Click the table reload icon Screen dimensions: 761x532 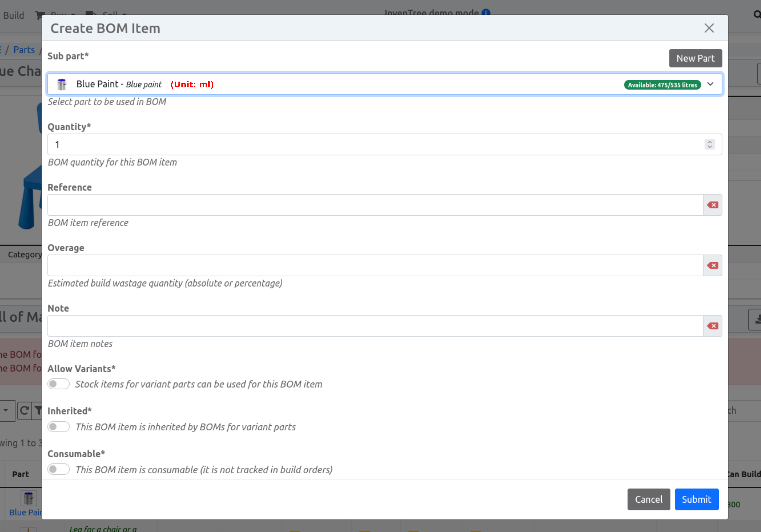point(24,411)
